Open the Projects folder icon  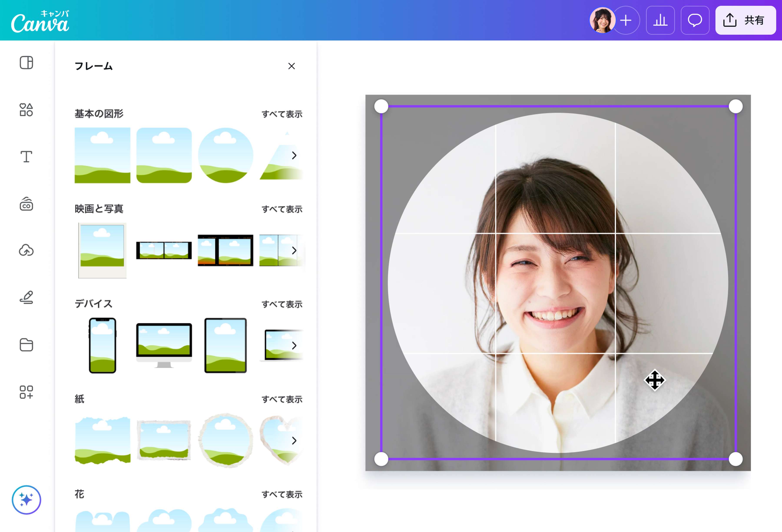26,345
